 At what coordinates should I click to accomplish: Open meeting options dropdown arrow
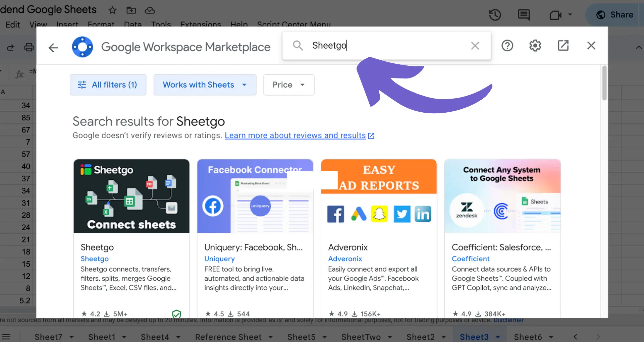pyautogui.click(x=570, y=15)
